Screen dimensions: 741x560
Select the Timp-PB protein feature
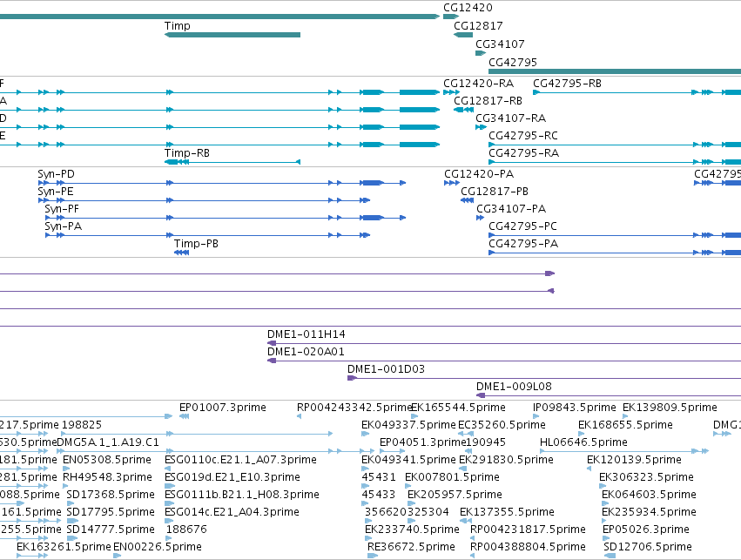pyautogui.click(x=181, y=253)
